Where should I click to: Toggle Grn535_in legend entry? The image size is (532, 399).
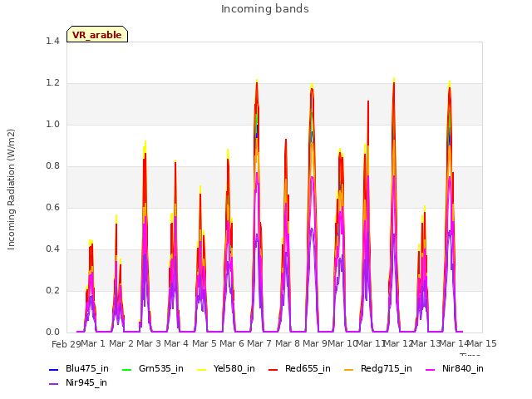(153, 368)
